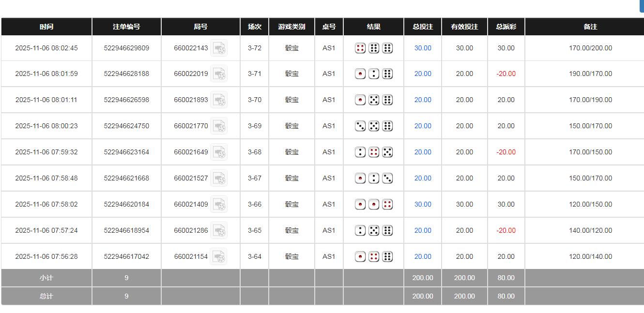Click the 30.00 total bet for session 3-66
Image resolution: width=644 pixels, height=313 pixels.
click(423, 205)
